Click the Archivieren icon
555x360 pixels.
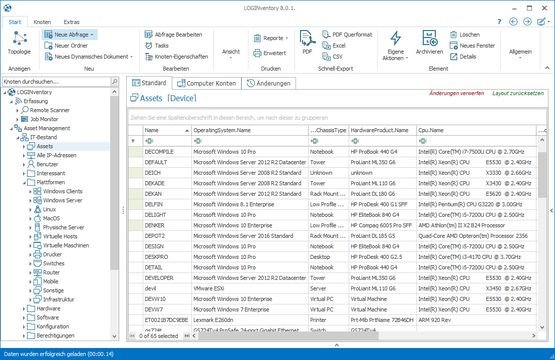tap(430, 38)
